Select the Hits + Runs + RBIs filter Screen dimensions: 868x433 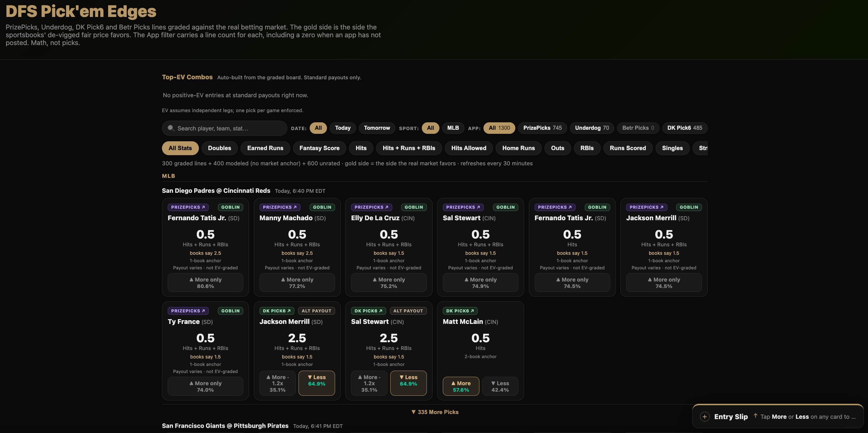coord(409,148)
